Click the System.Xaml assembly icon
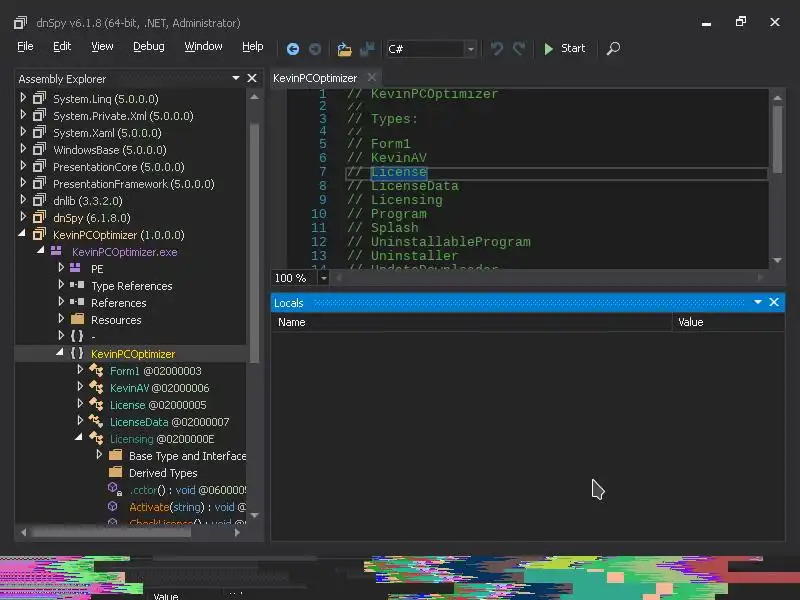This screenshot has height=600, width=800. click(x=39, y=132)
